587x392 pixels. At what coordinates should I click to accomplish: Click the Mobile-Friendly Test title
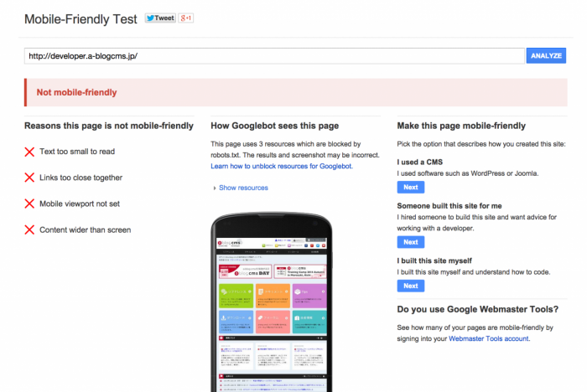81,19
